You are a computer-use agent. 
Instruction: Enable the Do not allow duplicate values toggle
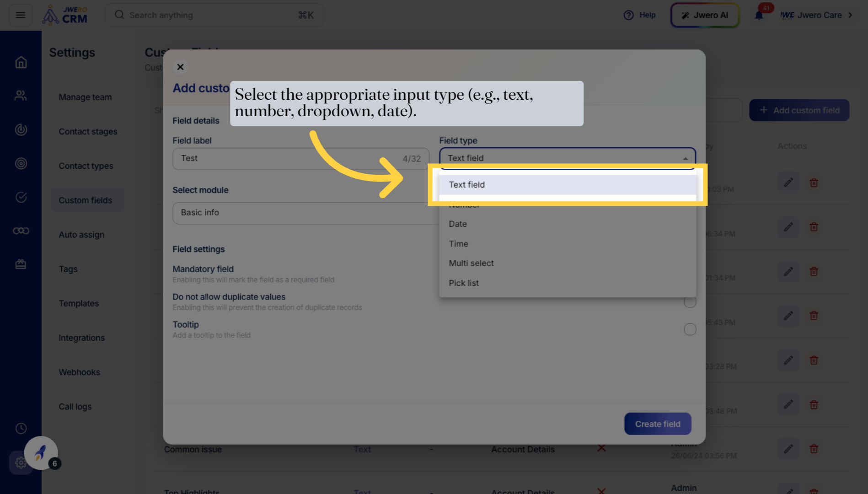[x=690, y=301]
